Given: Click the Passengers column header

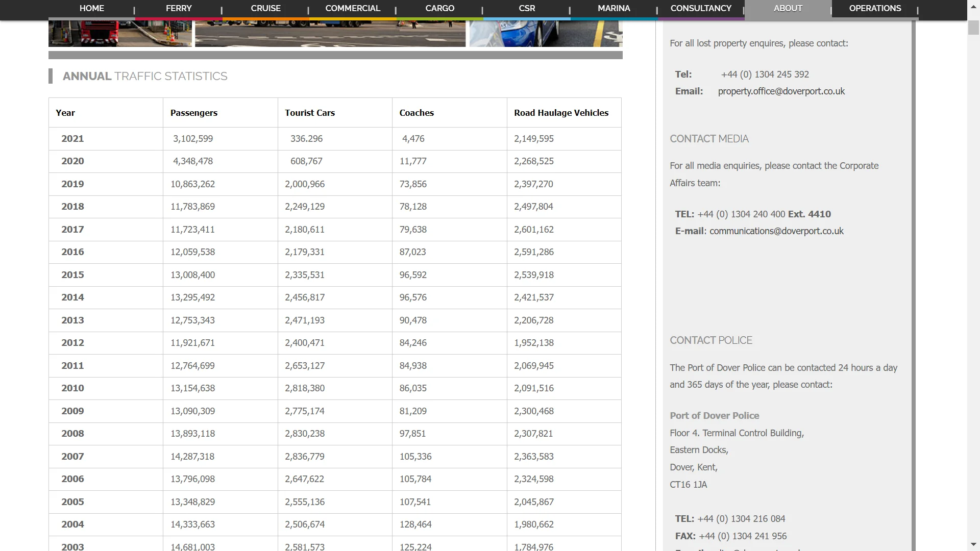Looking at the screenshot, I should [x=194, y=113].
